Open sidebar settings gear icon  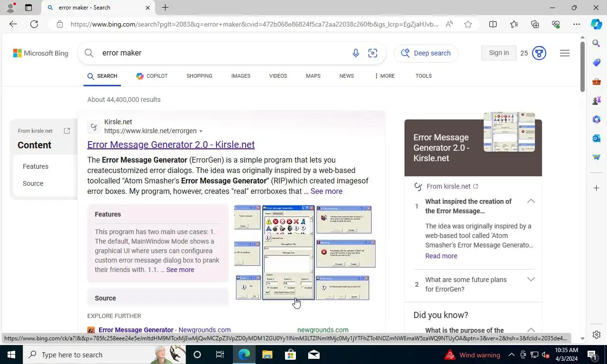[597, 335]
